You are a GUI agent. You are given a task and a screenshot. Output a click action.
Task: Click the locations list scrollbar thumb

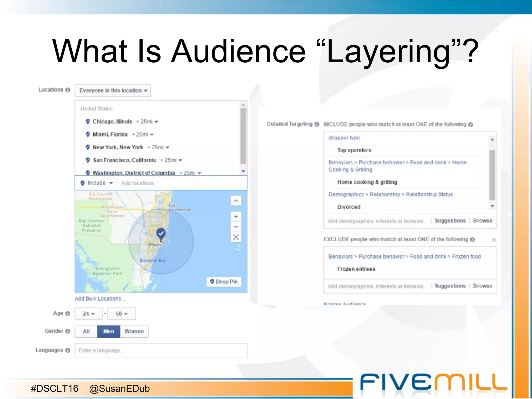243,136
